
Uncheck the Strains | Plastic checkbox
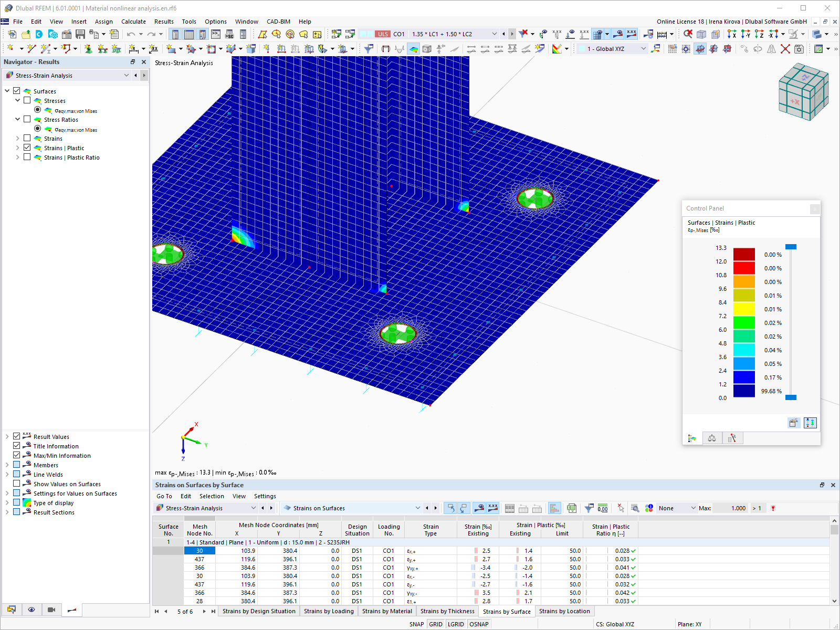tap(27, 148)
